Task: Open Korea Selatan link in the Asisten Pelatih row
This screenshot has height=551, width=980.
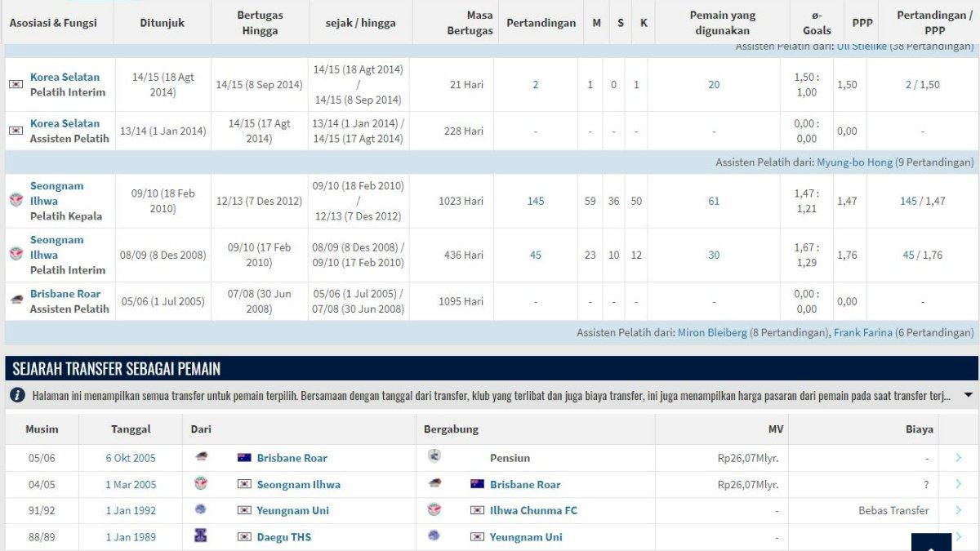Action: 65,123
